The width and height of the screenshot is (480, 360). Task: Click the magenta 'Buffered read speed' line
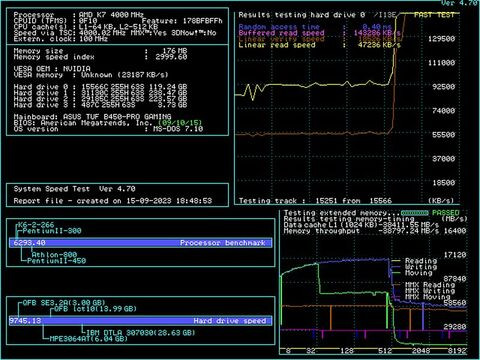319,33
